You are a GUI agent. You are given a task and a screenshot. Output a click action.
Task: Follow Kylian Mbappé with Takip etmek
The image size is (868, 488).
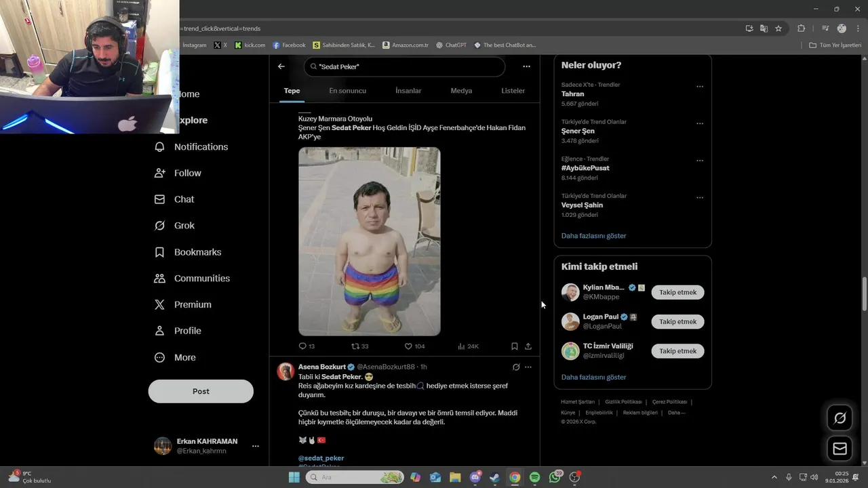tap(678, 292)
